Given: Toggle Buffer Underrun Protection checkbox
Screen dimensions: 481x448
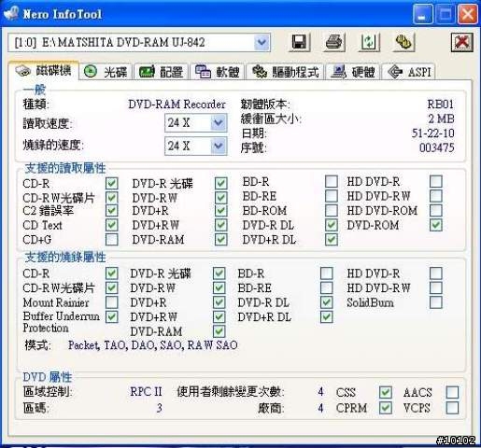Looking at the screenshot, I should [112, 316].
